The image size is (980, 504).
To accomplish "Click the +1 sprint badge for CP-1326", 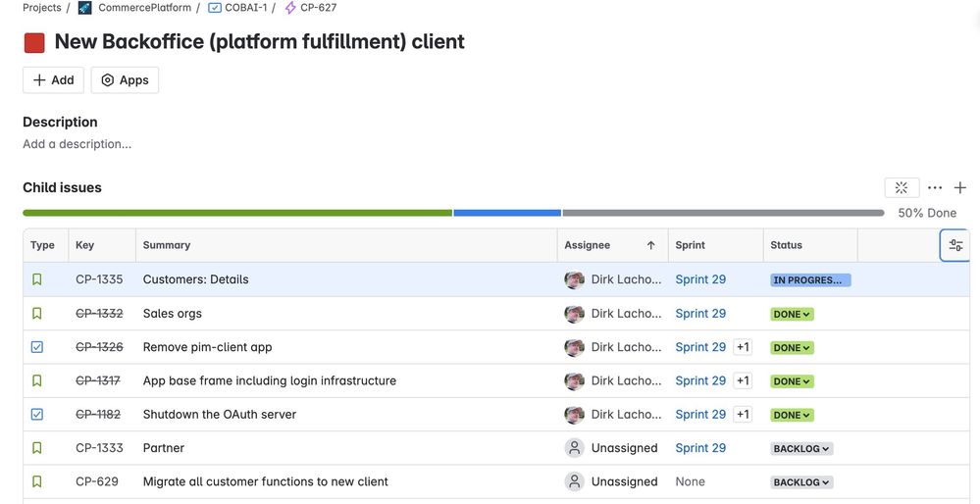I will tap(743, 346).
